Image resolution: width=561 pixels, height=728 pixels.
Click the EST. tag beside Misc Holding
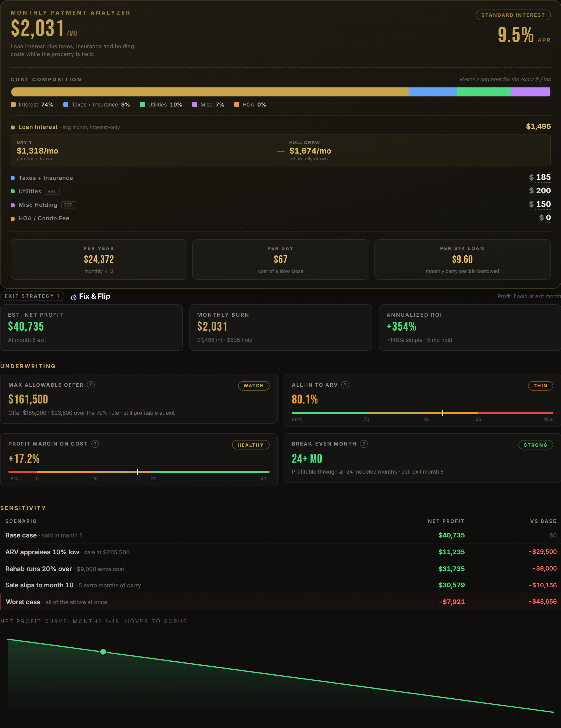68,205
